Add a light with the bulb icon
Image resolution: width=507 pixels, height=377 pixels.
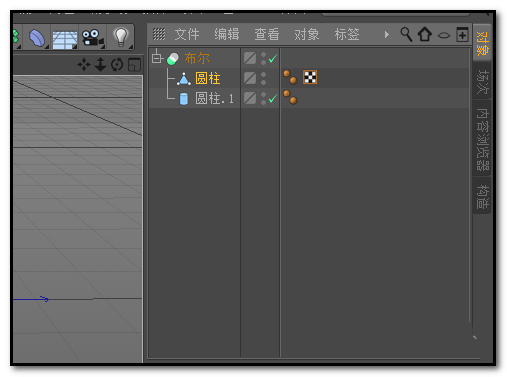pyautogui.click(x=121, y=37)
